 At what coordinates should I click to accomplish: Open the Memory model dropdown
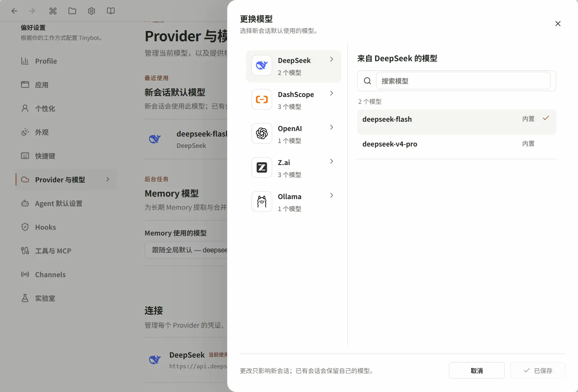186,250
